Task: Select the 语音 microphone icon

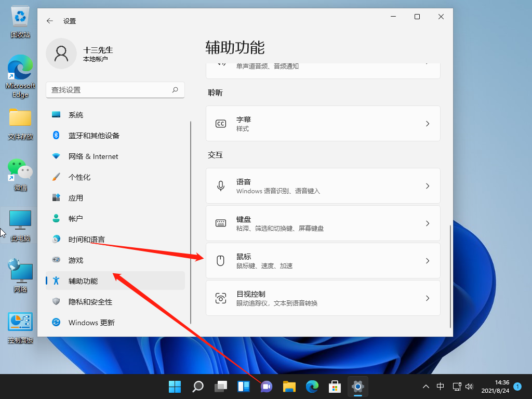Action: click(x=221, y=185)
